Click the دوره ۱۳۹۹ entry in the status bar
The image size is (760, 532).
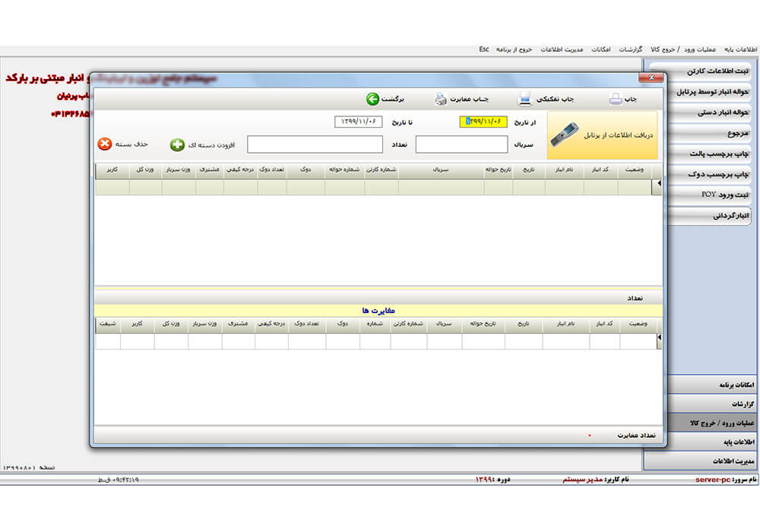pos(493,480)
